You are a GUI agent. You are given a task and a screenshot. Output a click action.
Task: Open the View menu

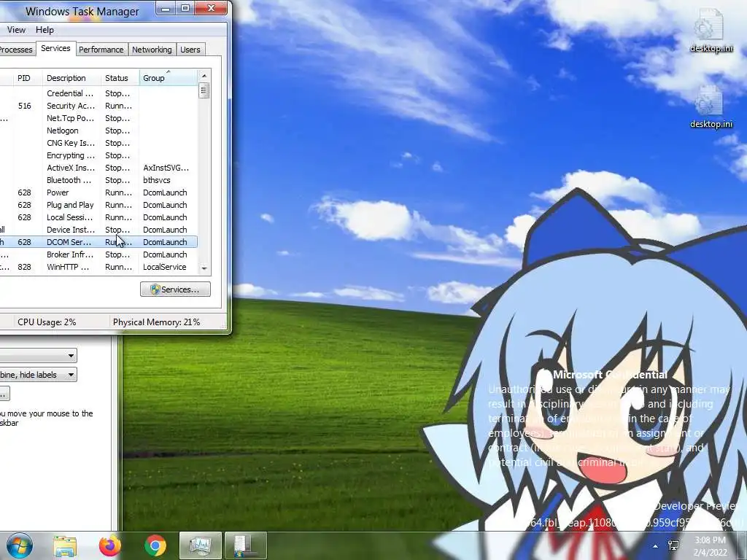coord(16,29)
